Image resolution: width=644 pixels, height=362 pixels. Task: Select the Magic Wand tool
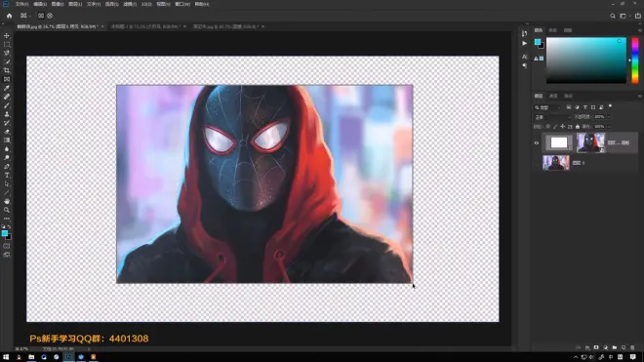7,61
